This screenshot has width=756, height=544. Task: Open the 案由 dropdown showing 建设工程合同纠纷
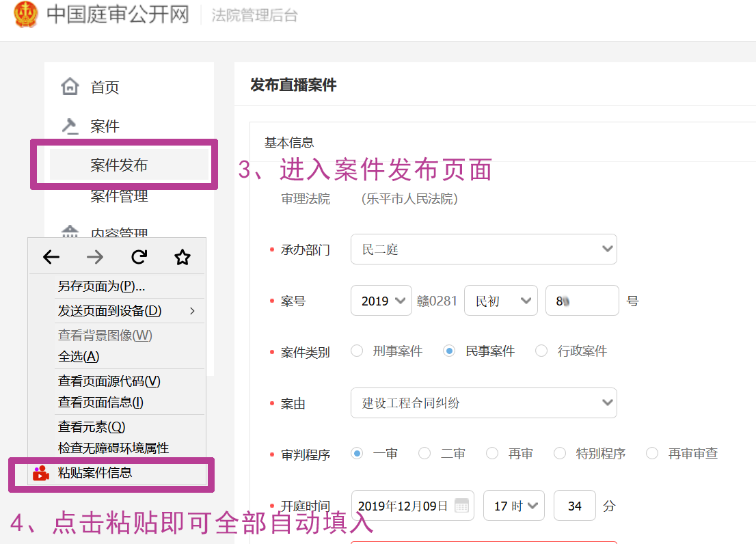pyautogui.click(x=484, y=403)
